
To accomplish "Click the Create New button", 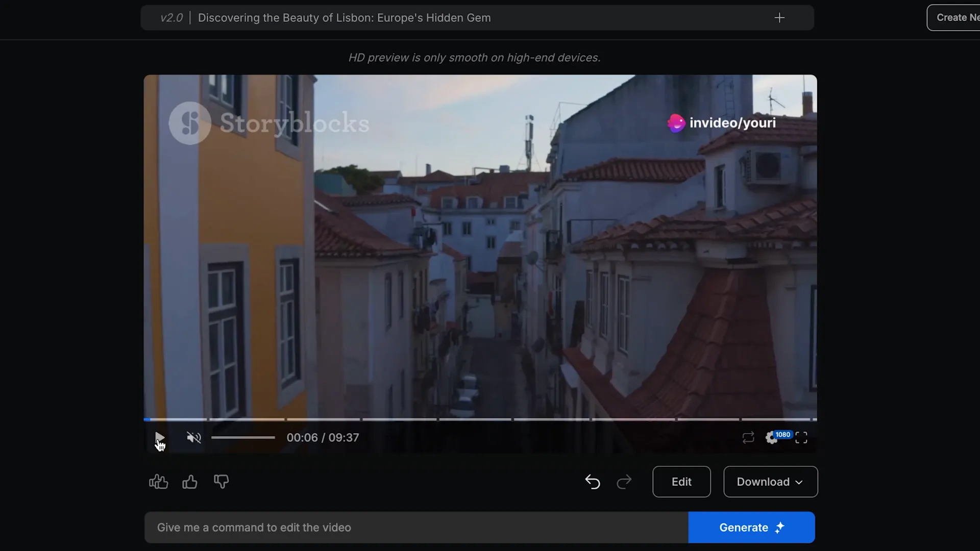I will point(953,17).
